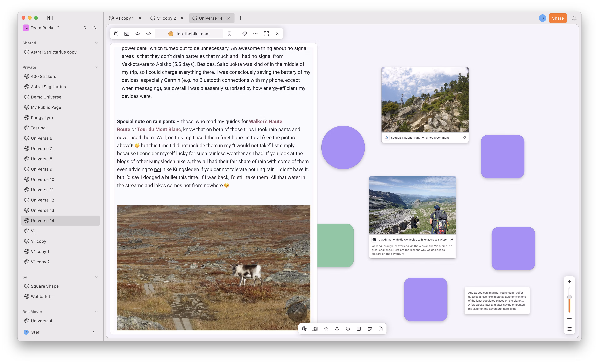Click the zoom slider handle

569,297
